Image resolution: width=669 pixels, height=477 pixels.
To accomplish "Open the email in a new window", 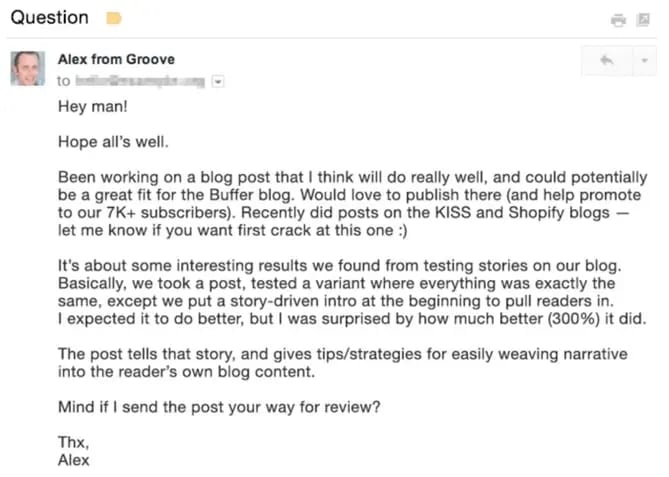I will coord(645,19).
